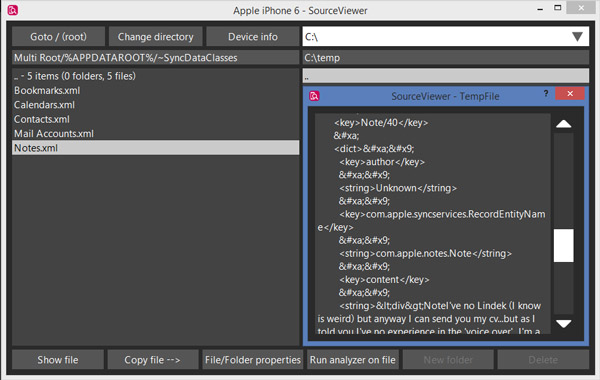Run analyzer on file

pyautogui.click(x=352, y=360)
